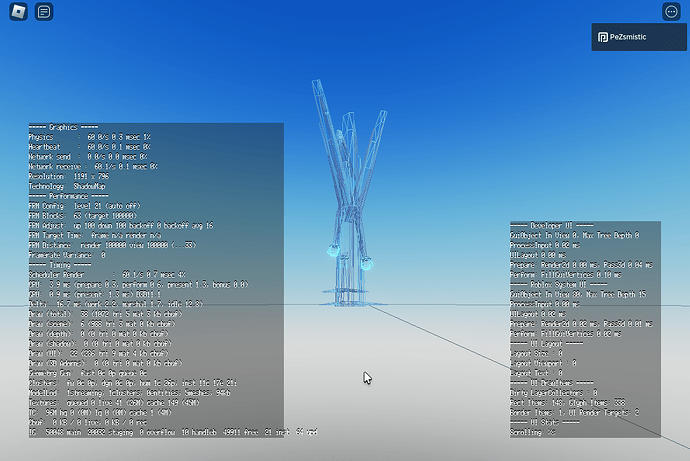Click the 'Network receive' stats line

tap(93, 166)
